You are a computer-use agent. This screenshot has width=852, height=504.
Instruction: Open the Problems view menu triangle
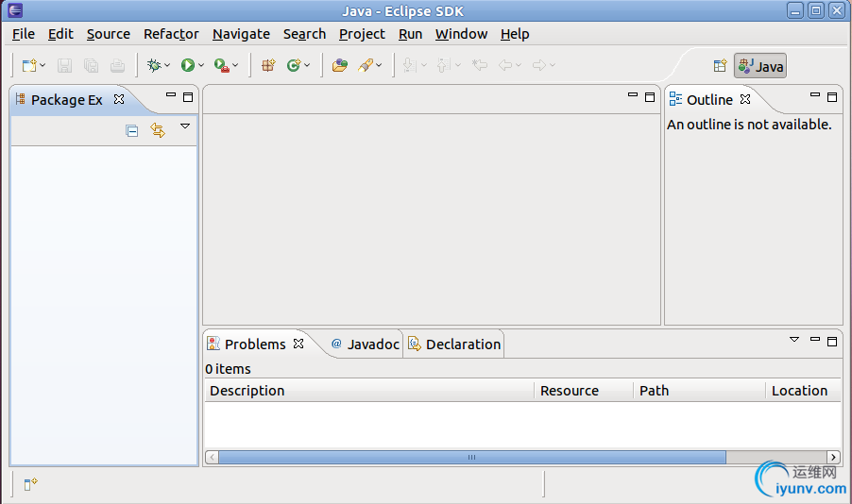(794, 340)
